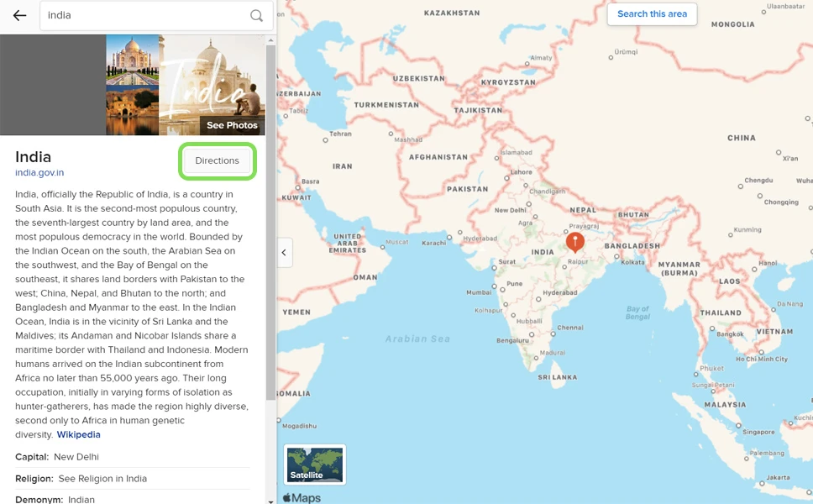Click the red map pin on India

click(x=574, y=242)
